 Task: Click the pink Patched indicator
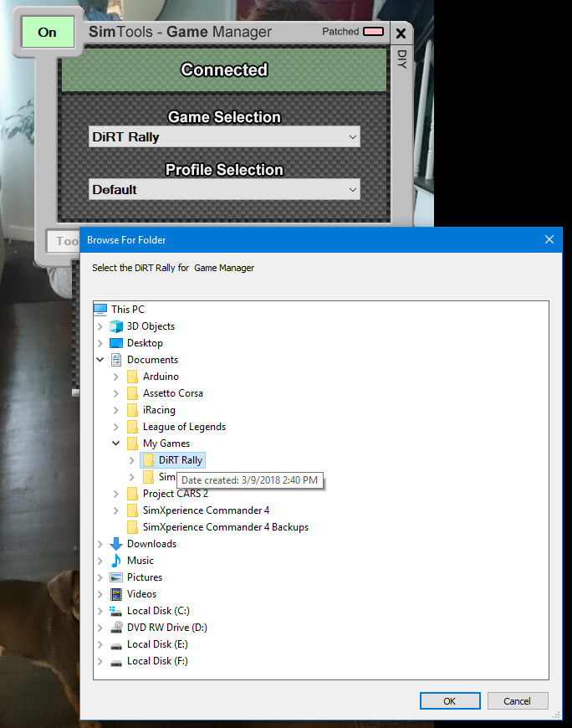tap(374, 32)
